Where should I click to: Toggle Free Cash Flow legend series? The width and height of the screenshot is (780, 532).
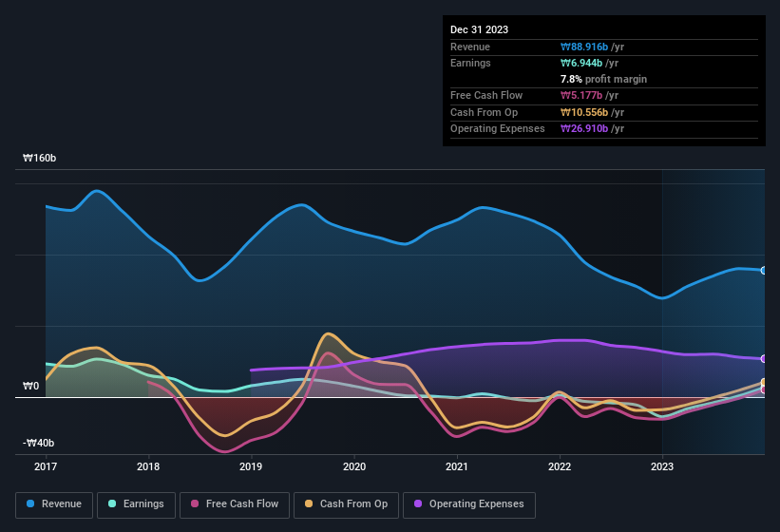235,503
